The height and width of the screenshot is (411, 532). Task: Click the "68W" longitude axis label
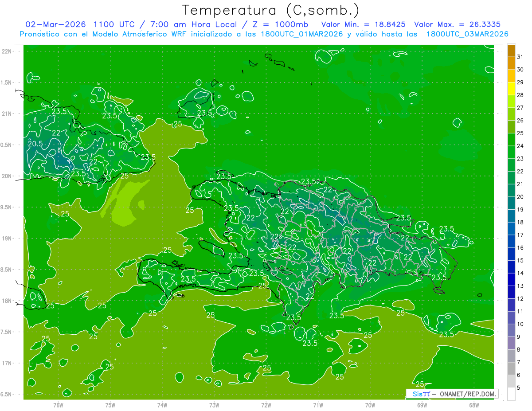click(x=473, y=405)
